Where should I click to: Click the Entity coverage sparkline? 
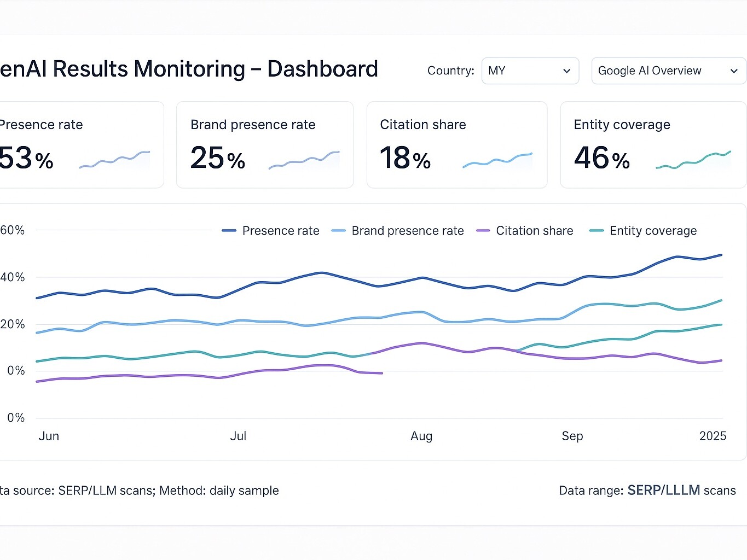[693, 159]
